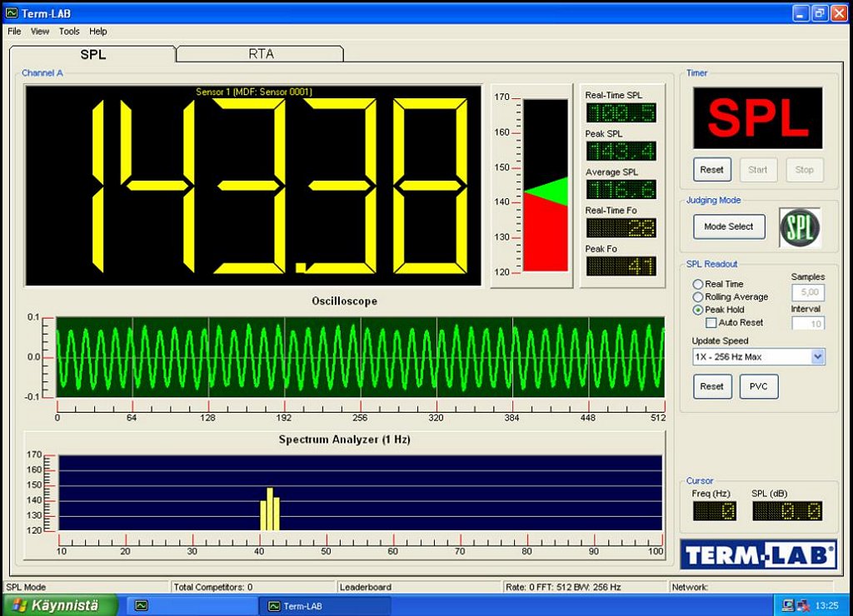Image resolution: width=853 pixels, height=616 pixels.
Task: Select the Real Time readout option
Action: [698, 284]
